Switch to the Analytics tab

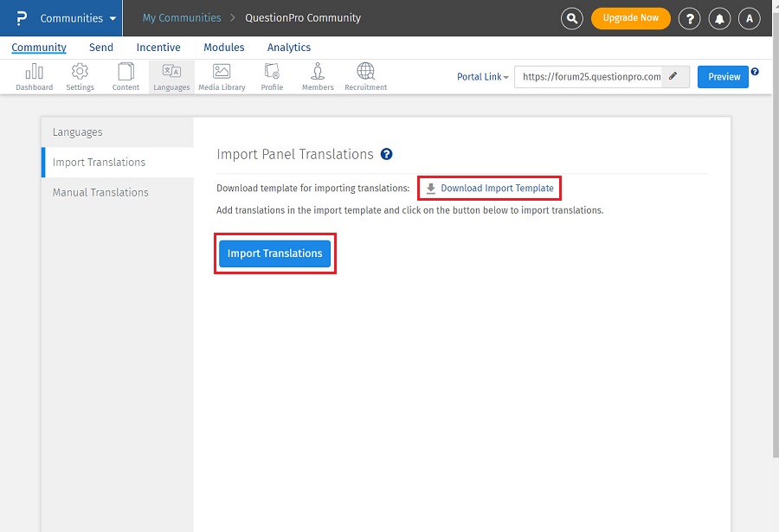[x=288, y=48]
